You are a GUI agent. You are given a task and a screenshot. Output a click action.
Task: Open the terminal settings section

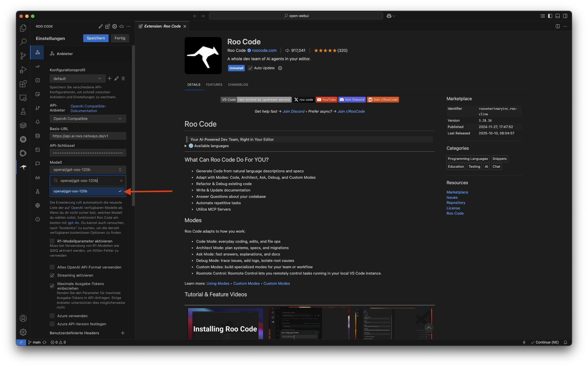pos(38,150)
